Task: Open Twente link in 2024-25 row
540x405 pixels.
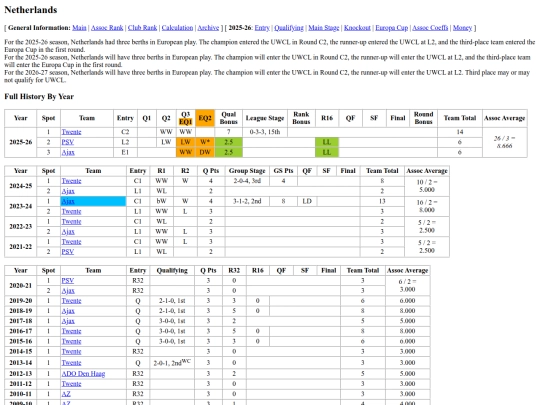Action: point(71,181)
